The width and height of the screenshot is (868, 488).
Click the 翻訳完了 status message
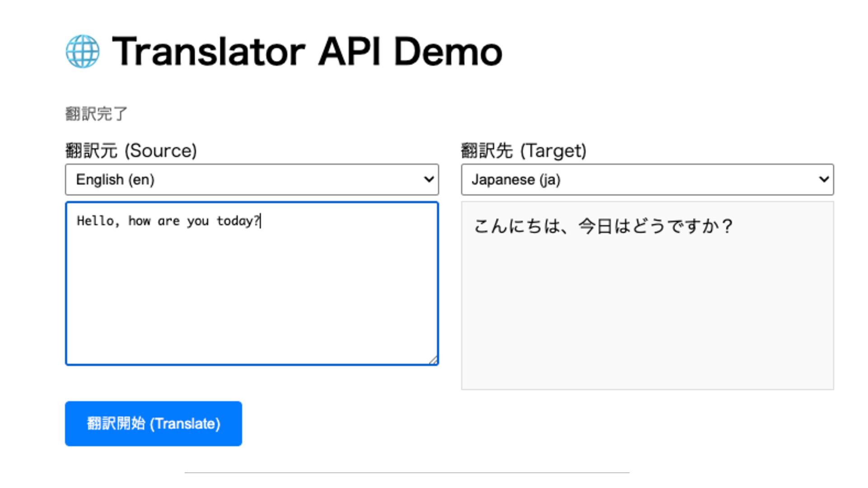tap(96, 114)
